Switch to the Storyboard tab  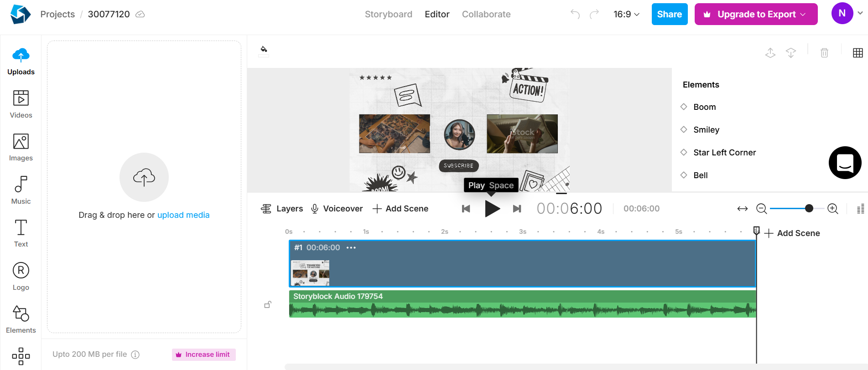click(x=389, y=14)
